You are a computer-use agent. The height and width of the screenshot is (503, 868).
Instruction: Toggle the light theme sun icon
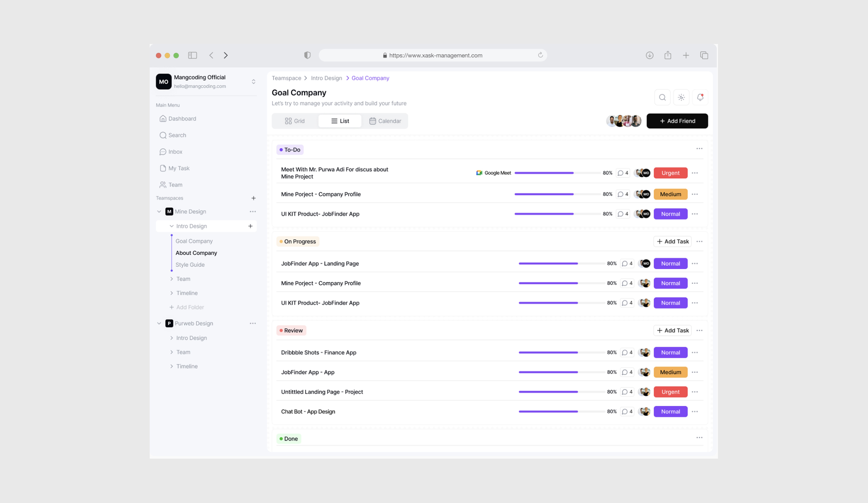tap(681, 97)
